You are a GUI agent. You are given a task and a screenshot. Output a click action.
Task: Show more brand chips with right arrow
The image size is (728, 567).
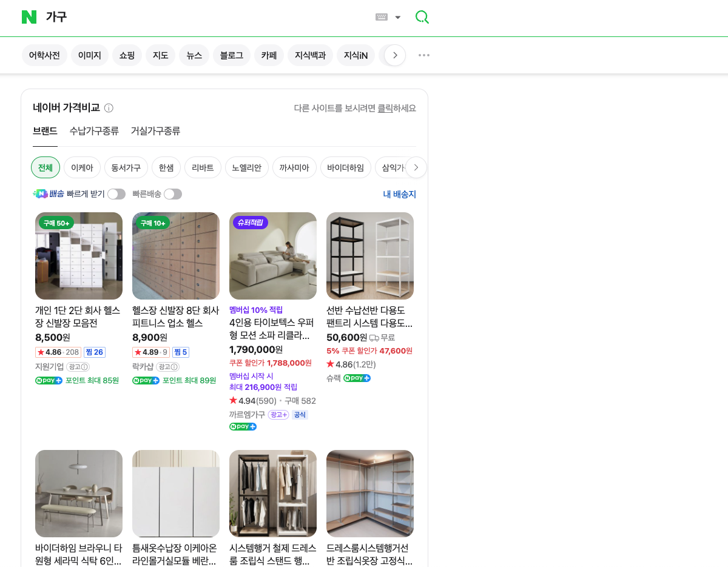pyautogui.click(x=416, y=167)
